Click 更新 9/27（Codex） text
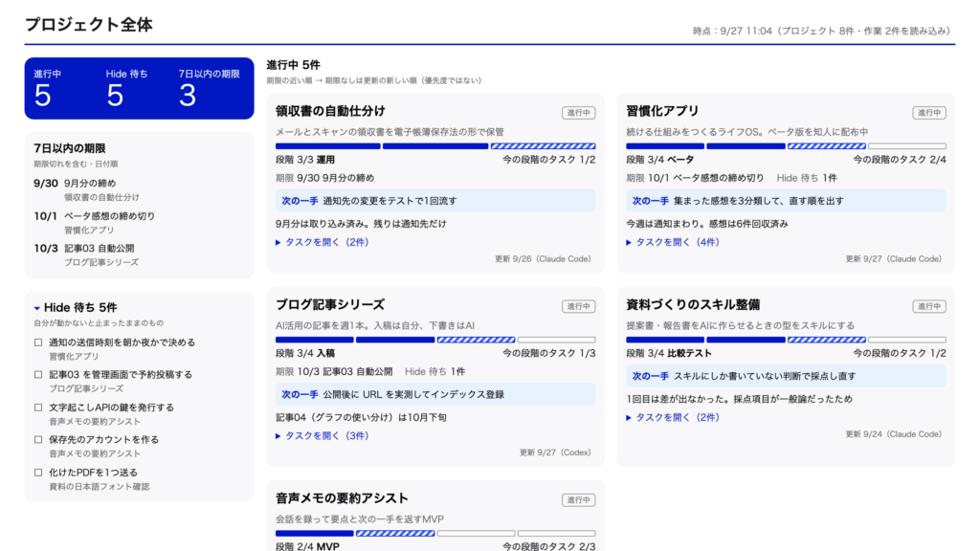The width and height of the screenshot is (980, 551). pyautogui.click(x=555, y=452)
